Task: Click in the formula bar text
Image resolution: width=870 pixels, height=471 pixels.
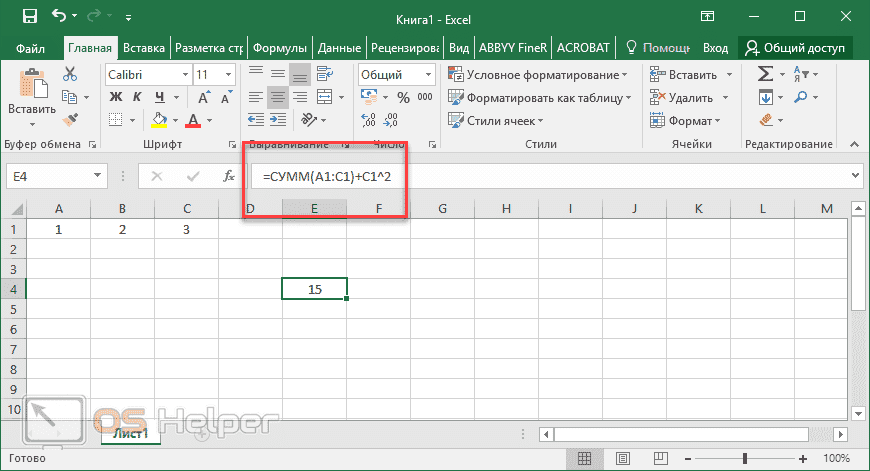Action: pyautogui.click(x=327, y=176)
